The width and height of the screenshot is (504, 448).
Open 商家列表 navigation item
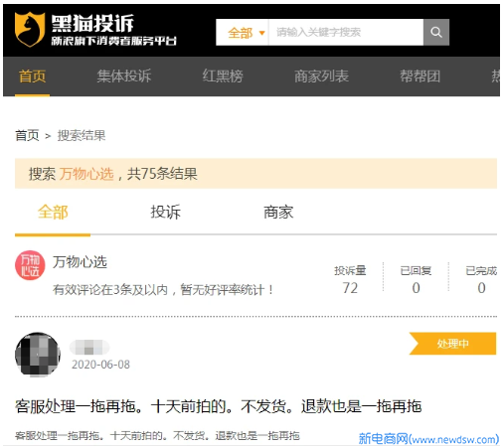[x=321, y=76]
